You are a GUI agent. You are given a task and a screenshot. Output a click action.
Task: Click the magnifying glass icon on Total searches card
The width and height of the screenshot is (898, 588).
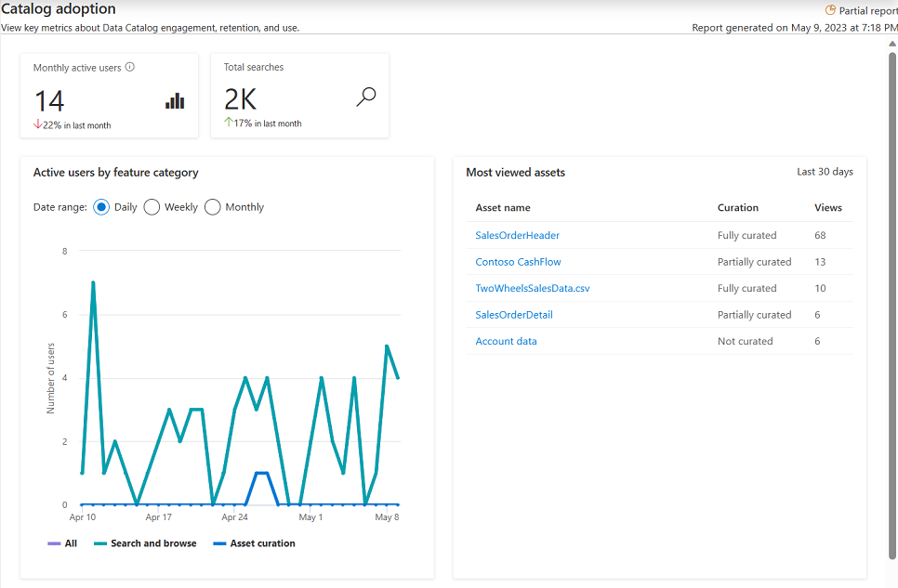366,96
